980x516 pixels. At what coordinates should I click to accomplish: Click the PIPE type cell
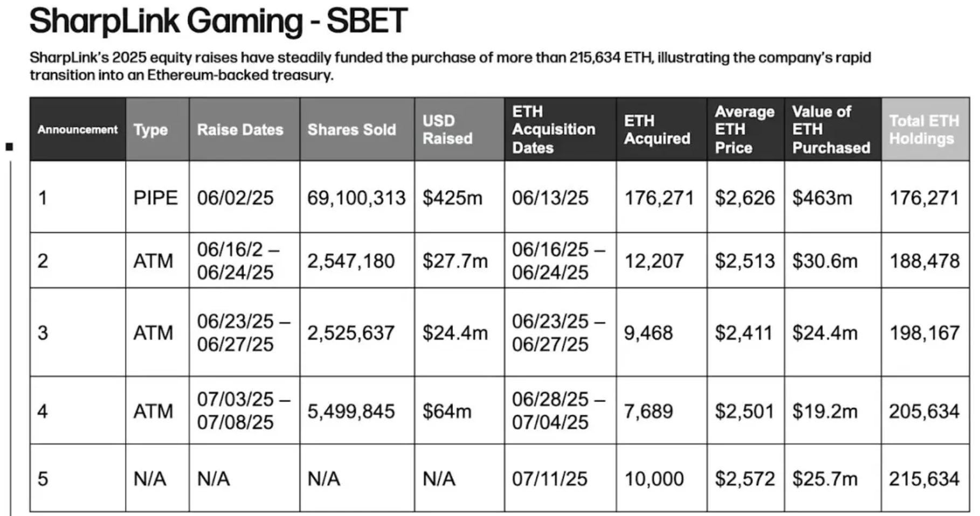pyautogui.click(x=155, y=198)
